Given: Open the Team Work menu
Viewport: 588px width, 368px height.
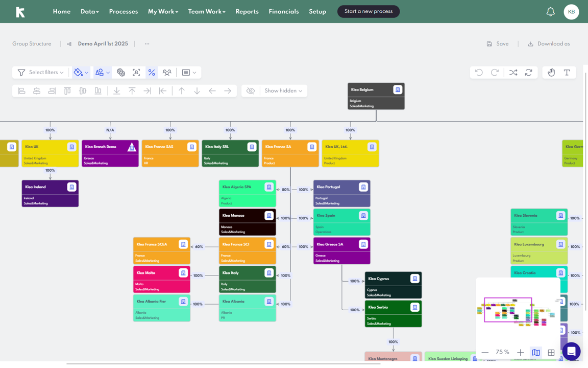Looking at the screenshot, I should coord(206,12).
